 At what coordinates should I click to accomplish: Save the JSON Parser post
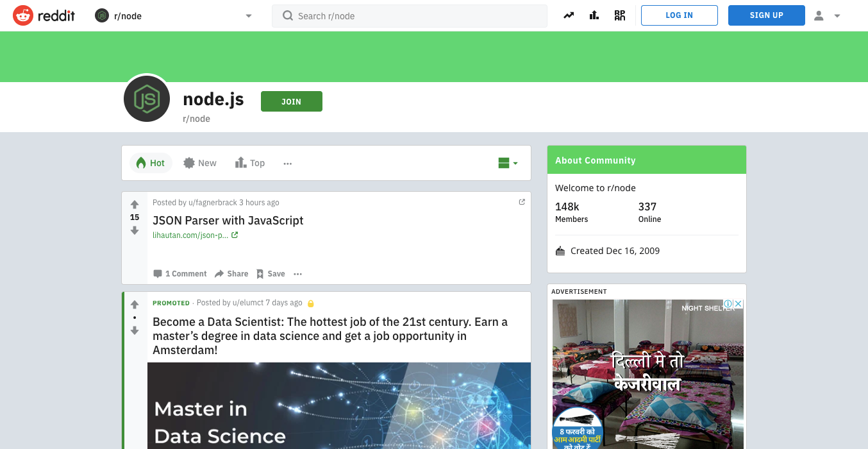click(270, 274)
